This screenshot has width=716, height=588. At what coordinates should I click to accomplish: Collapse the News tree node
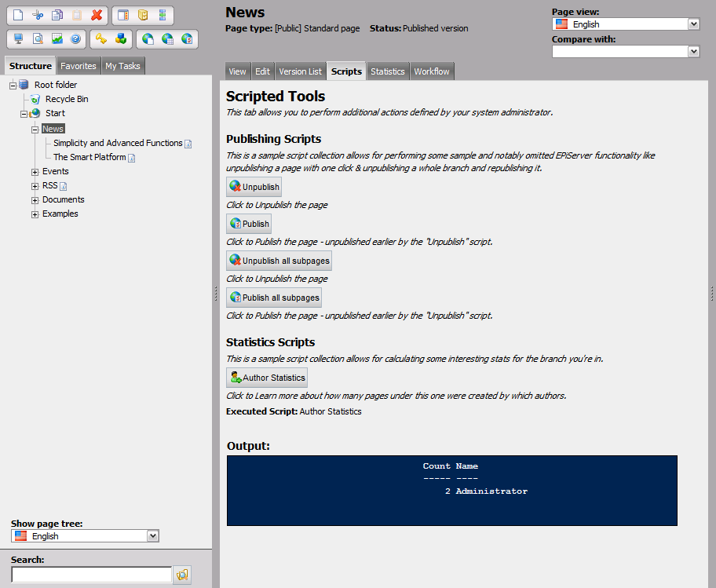click(35, 130)
